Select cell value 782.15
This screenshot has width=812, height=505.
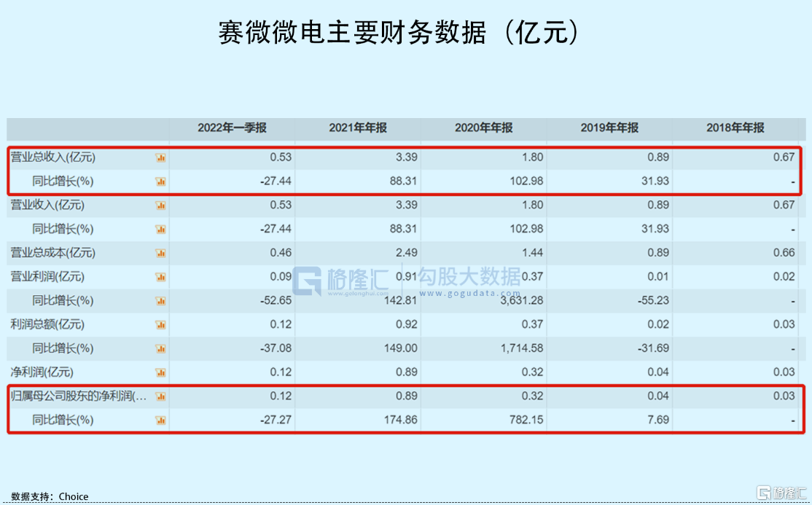527,420
